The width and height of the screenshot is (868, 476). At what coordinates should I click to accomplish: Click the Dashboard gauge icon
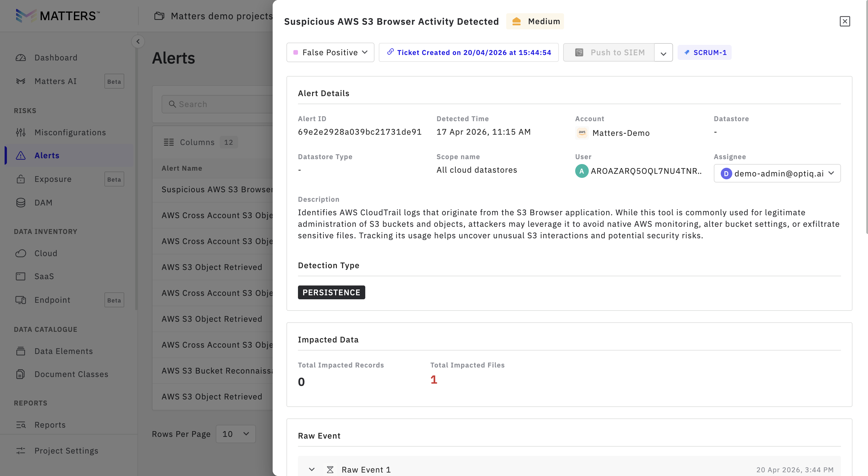(x=20, y=58)
